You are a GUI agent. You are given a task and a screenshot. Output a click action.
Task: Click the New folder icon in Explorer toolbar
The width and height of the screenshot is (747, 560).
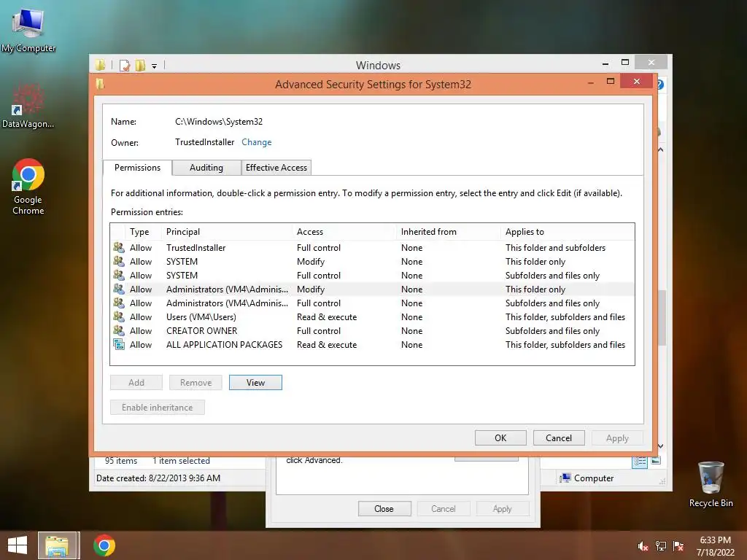click(141, 65)
